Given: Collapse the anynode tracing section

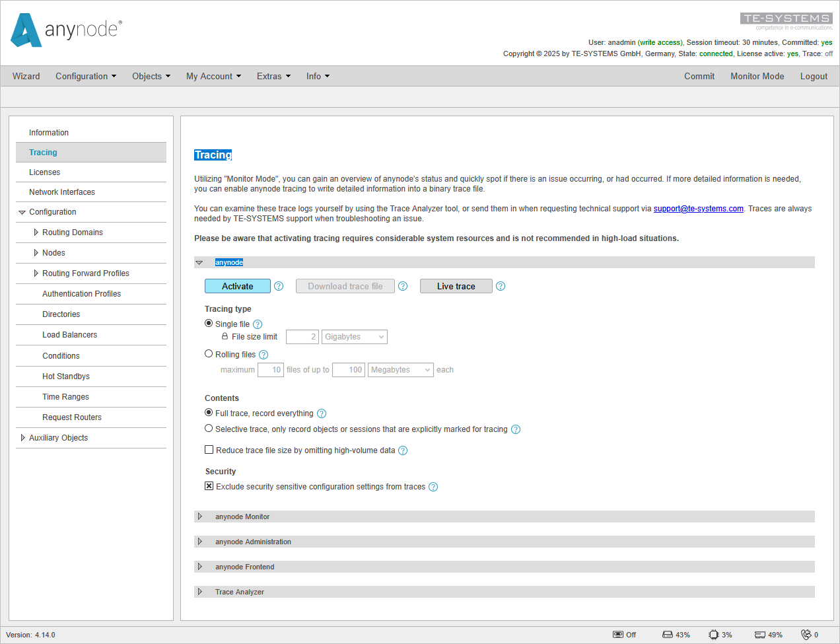Looking at the screenshot, I should coord(199,262).
